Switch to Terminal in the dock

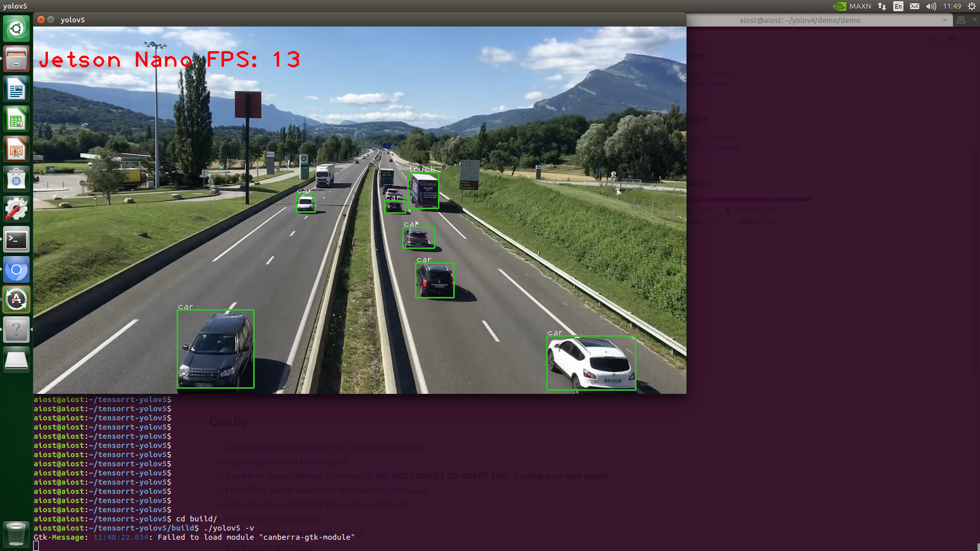click(16, 239)
